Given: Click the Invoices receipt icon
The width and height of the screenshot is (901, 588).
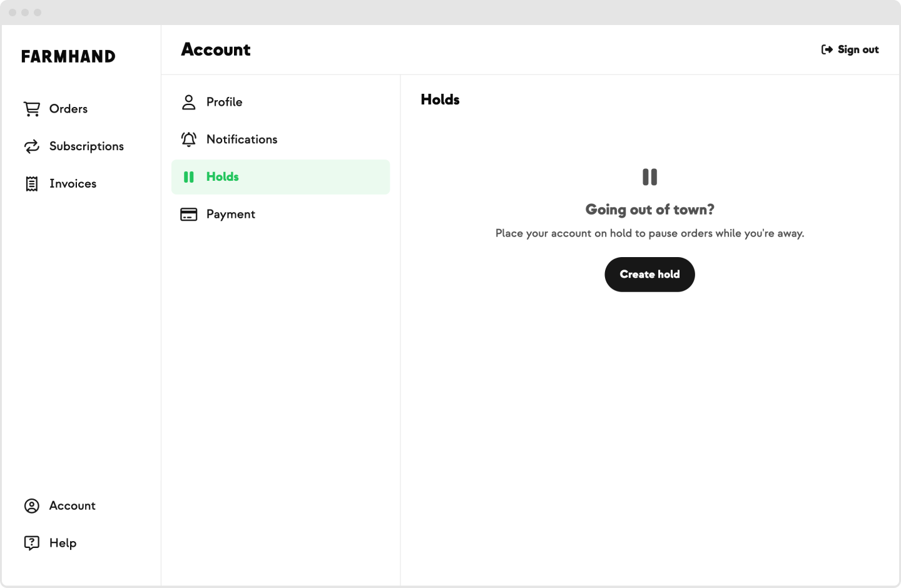Looking at the screenshot, I should [32, 184].
